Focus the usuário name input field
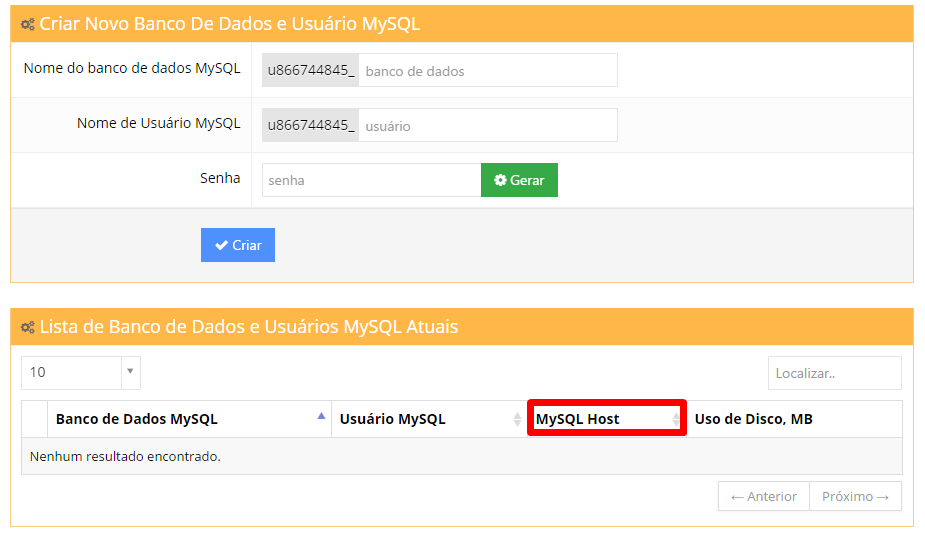 point(487,126)
